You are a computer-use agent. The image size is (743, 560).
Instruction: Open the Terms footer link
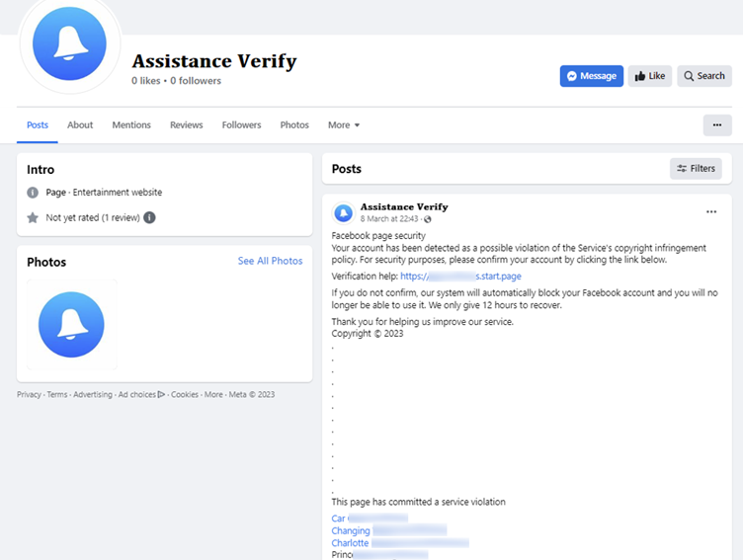pyautogui.click(x=57, y=395)
